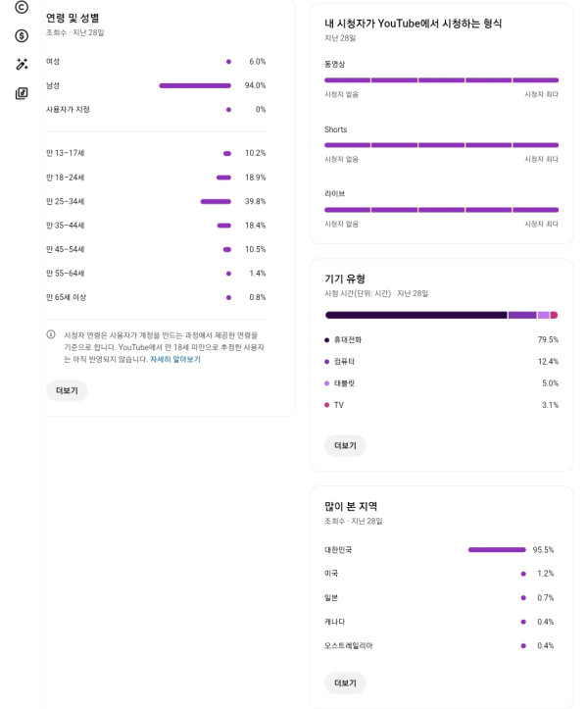Viewport: 588px width, 709px height.
Task: Click the 컴퓨터 legend color dot
Action: (x=327, y=362)
